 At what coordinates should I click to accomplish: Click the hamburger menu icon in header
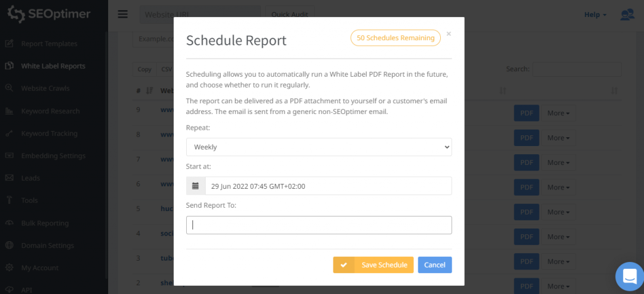coord(123,14)
